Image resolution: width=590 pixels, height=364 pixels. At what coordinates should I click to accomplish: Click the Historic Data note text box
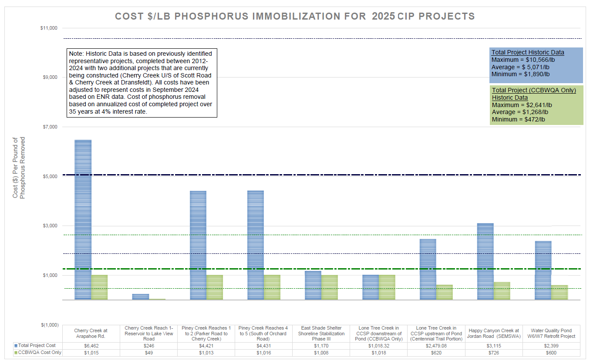pyautogui.click(x=142, y=83)
